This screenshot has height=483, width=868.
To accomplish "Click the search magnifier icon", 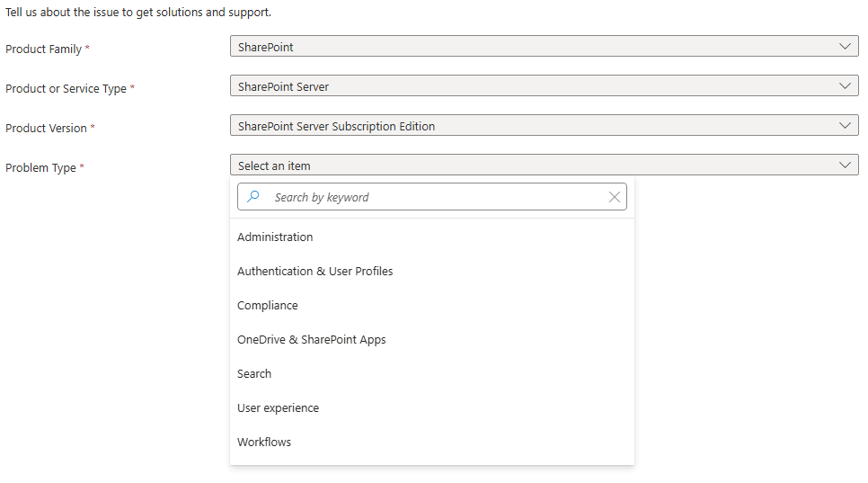I will [253, 197].
